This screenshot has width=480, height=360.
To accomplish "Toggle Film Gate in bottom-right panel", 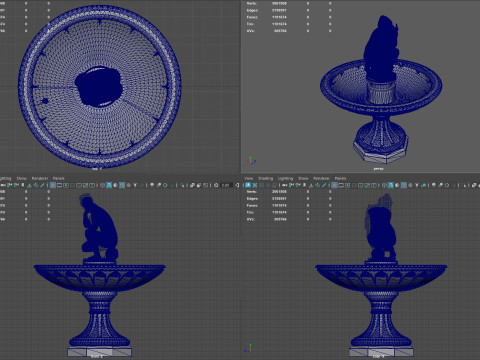I will coord(341,185).
